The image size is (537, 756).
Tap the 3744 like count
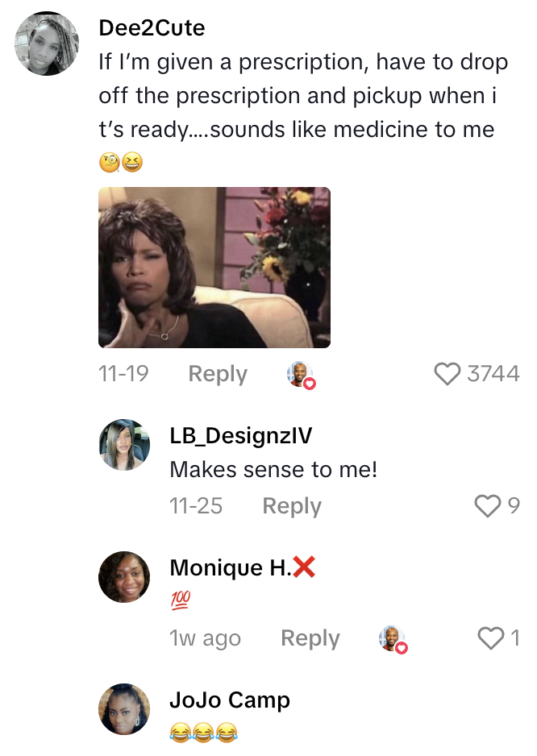point(493,374)
